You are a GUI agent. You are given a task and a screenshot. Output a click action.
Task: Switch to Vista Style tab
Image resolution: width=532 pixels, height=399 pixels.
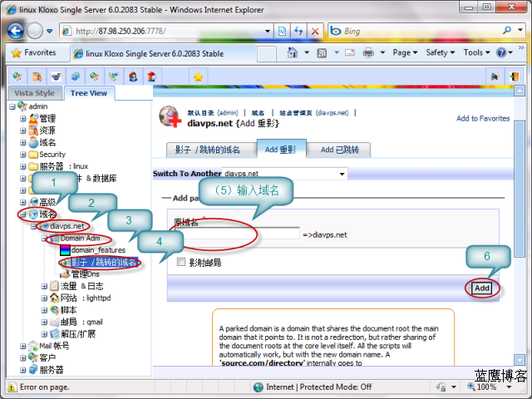[x=35, y=93]
